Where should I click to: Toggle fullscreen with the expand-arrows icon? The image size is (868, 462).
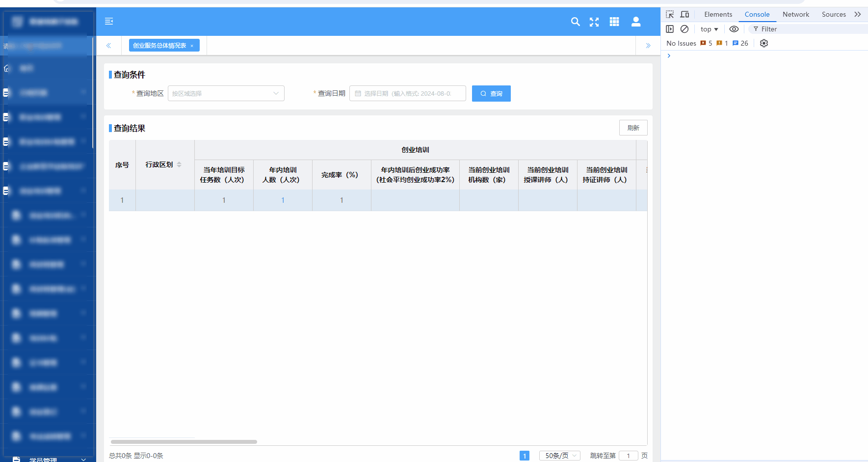[594, 22]
